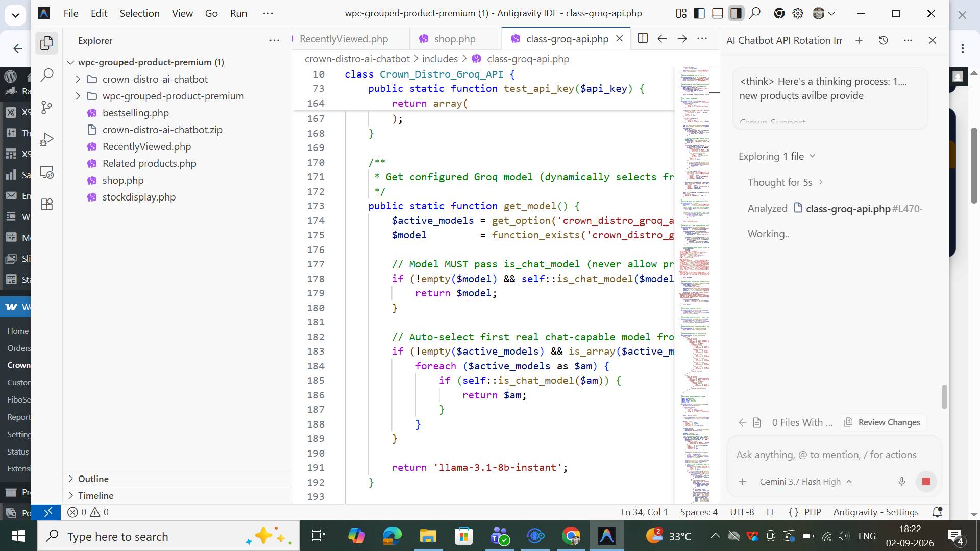Start a new chat conversation
Screen dimensions: 980x551
tap(859, 40)
